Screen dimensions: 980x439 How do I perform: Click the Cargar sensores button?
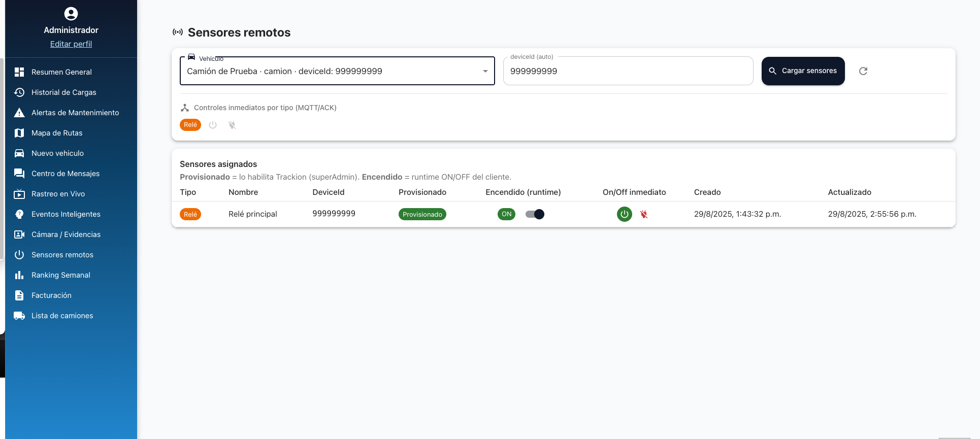pyautogui.click(x=803, y=71)
